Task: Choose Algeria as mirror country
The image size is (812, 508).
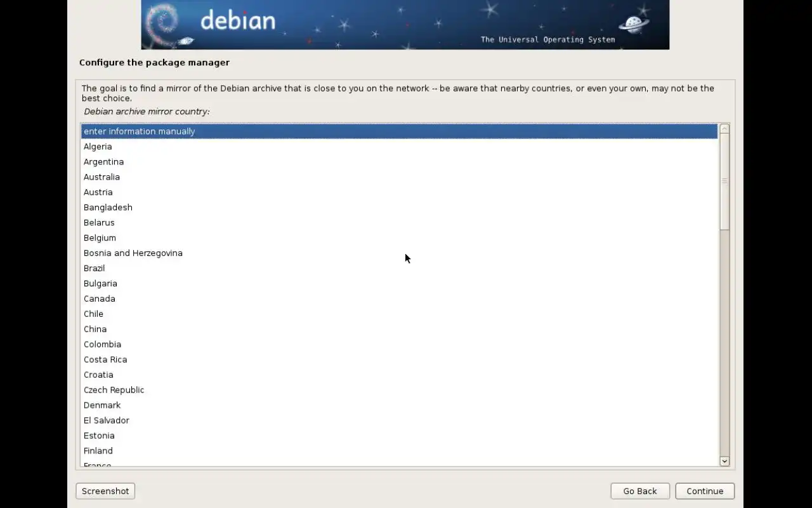Action: click(x=399, y=147)
